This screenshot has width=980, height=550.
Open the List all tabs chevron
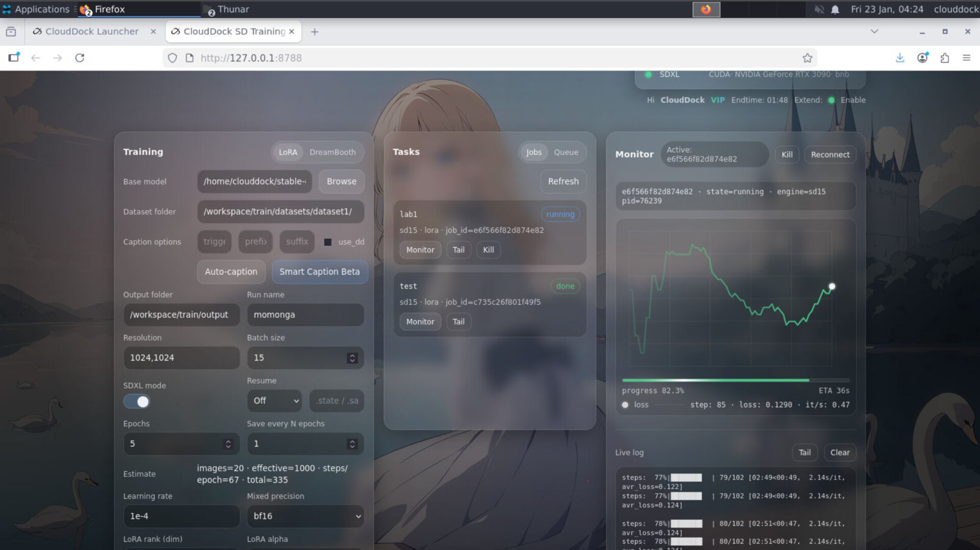(x=874, y=31)
